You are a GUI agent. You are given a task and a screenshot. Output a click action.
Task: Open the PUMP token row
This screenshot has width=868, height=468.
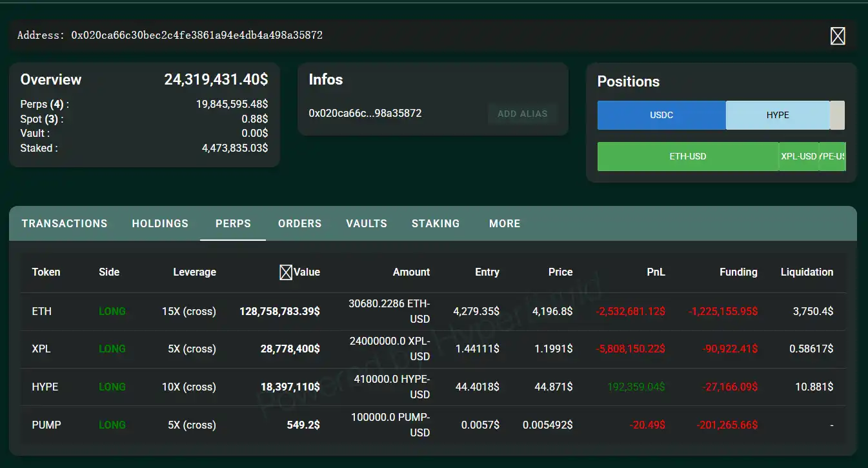[45, 425]
